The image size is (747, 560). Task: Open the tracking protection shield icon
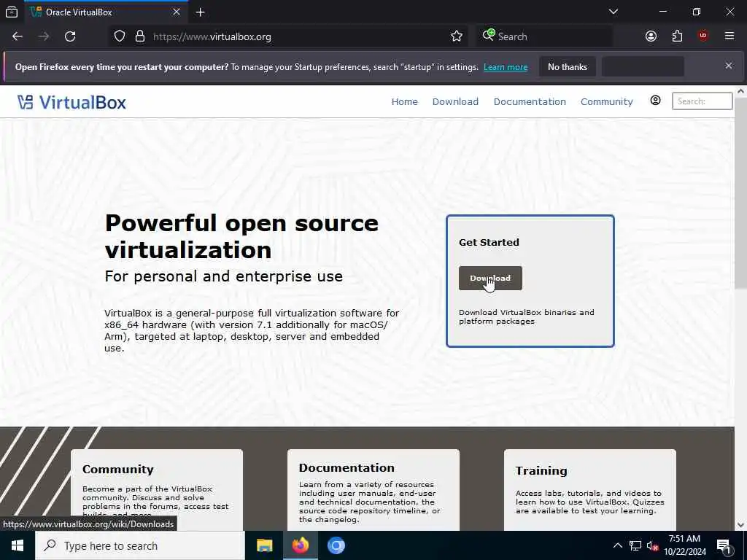[x=120, y=36]
